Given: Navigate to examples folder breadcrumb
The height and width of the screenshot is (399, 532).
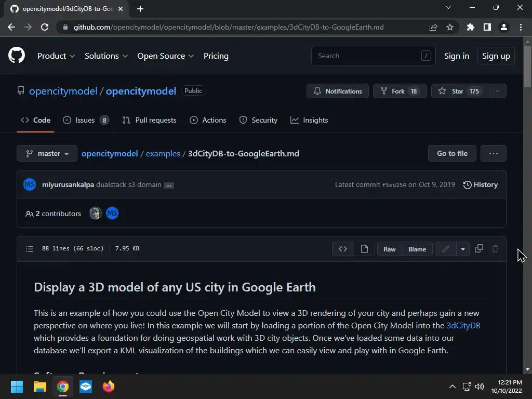Looking at the screenshot, I should click(163, 154).
